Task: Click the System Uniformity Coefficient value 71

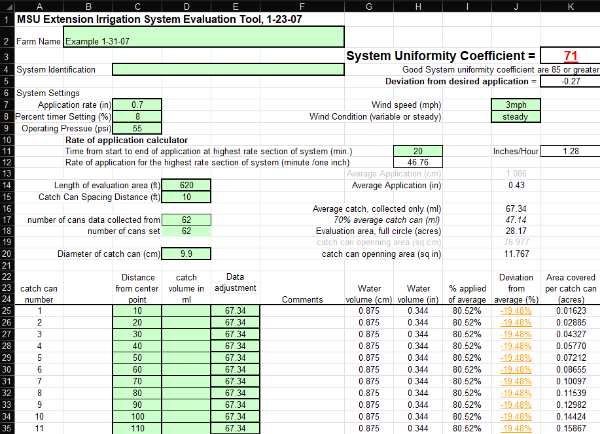Action: click(x=571, y=56)
